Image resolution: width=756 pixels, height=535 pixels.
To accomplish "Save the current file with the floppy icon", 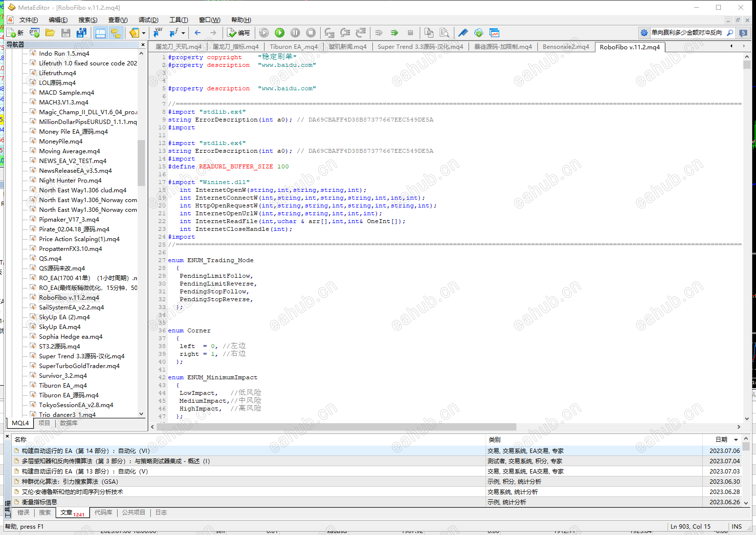I will coord(66,33).
